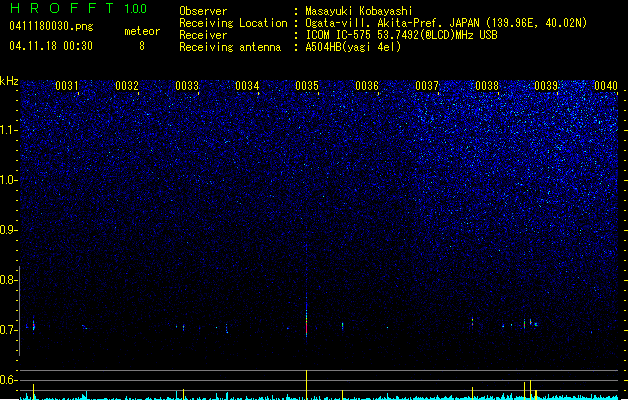Click the 1.0 kHz axis label
The height and width of the screenshot is (400, 629).
[x=9, y=180]
